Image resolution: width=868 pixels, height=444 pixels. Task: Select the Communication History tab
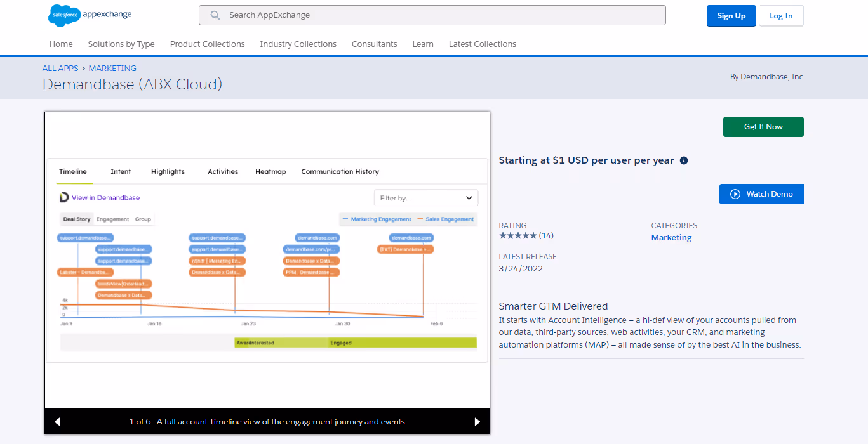340,172
